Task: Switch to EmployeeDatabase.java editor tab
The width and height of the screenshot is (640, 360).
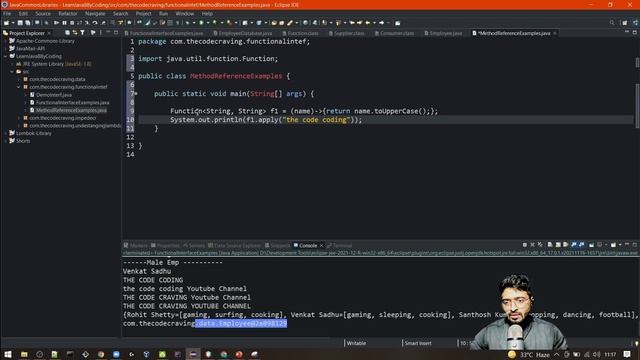Action: pyautogui.click(x=242, y=33)
